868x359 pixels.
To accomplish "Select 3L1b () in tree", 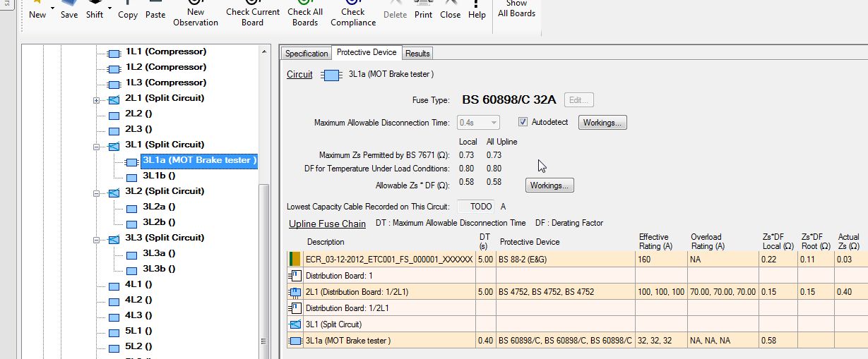I will 159,176.
